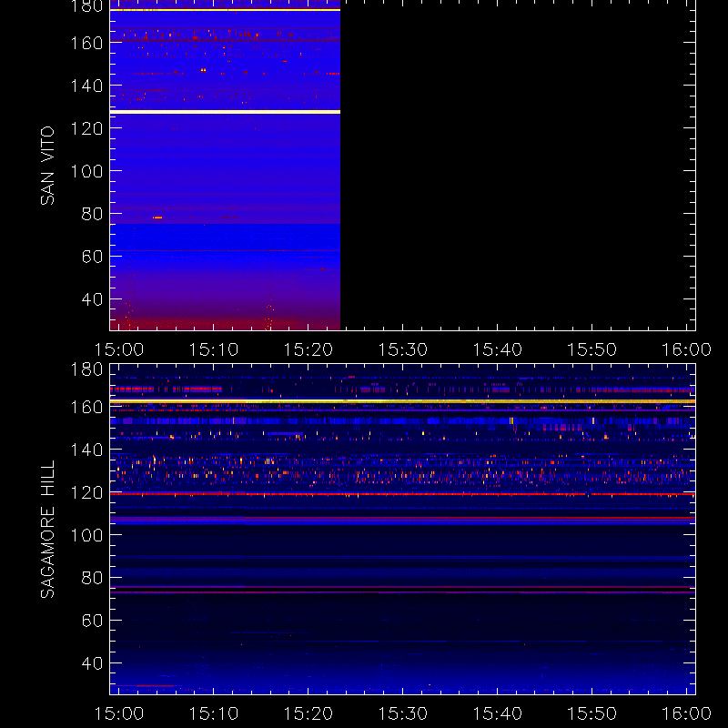The height and width of the screenshot is (728, 728).
Task: Select the 15:40 tick under San Vito plot
Action: [497, 349]
